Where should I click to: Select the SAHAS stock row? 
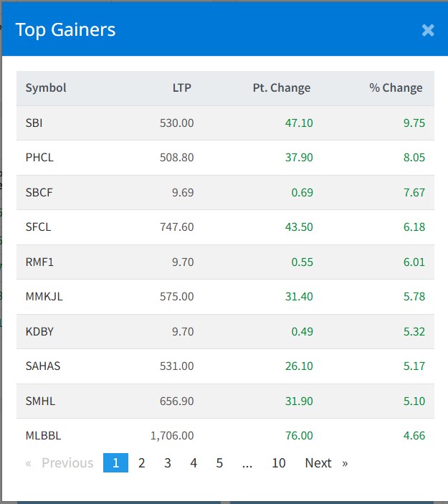coord(43,366)
